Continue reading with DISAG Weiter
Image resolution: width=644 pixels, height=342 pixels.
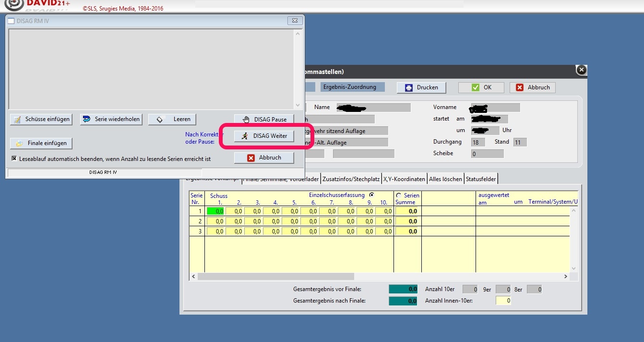point(264,136)
